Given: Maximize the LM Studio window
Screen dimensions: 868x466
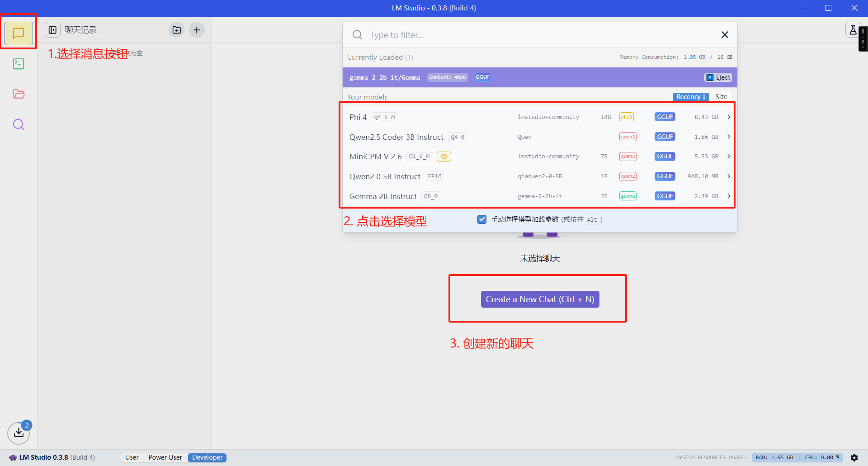Looking at the screenshot, I should tap(828, 8).
